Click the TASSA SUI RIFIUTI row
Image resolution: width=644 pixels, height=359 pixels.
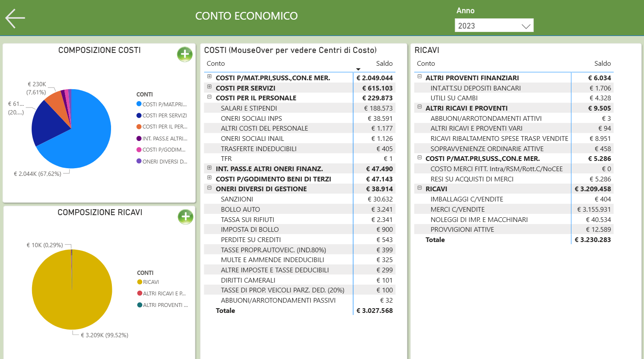coord(299,220)
